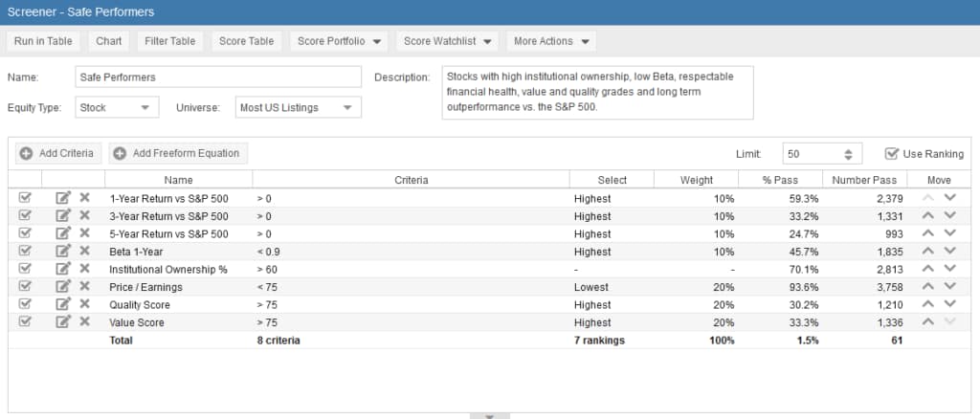Move 5-Year Return vs S&P 500 row up
The image size is (980, 419).
pyautogui.click(x=928, y=232)
